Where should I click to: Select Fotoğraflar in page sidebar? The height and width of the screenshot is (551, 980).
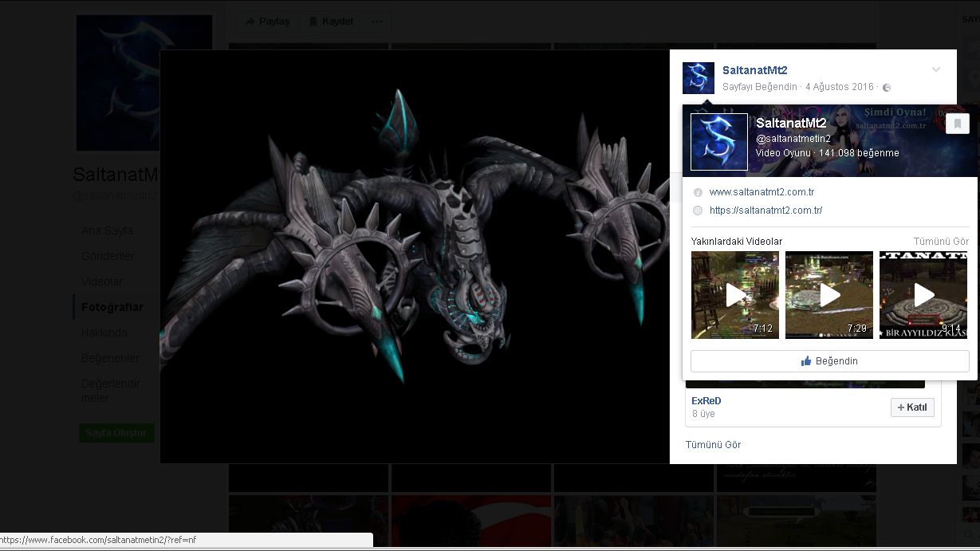click(112, 307)
